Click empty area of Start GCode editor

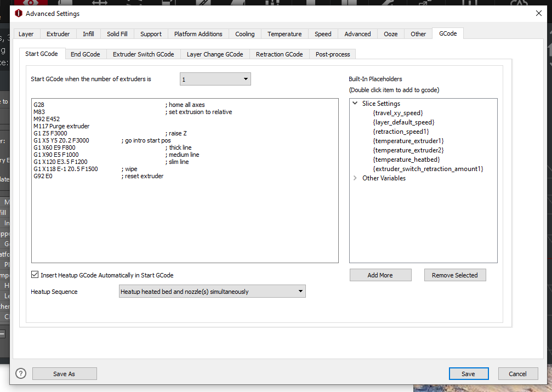185,222
